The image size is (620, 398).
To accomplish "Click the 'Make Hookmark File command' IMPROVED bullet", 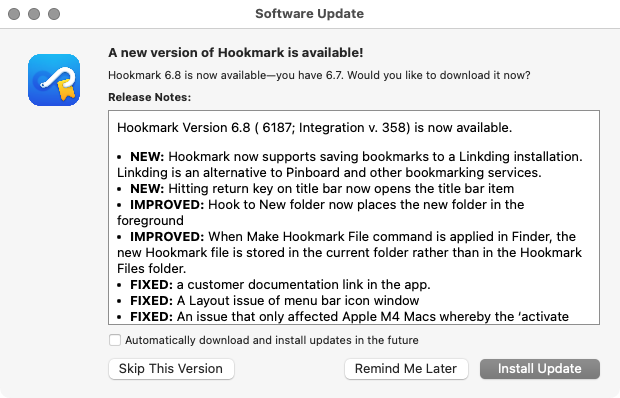I will (x=350, y=252).
